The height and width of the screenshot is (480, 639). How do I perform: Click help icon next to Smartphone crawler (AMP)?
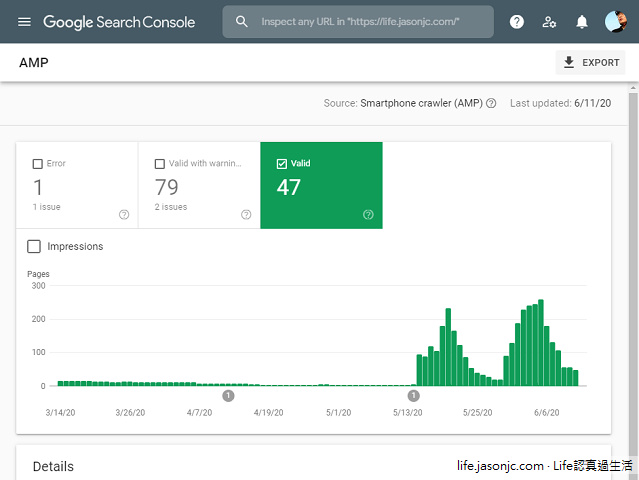491,103
